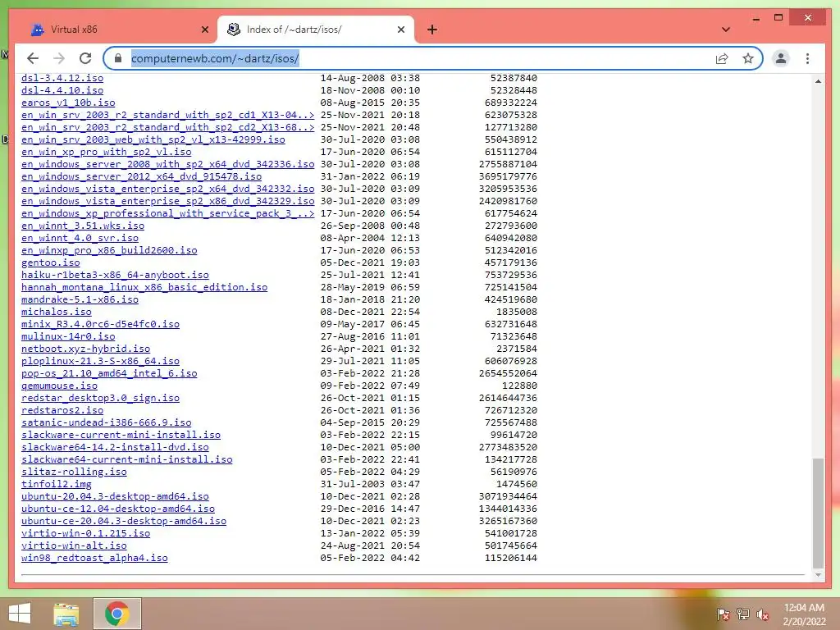Open the tab search dropdown chevron
840x630 pixels.
coord(726,30)
